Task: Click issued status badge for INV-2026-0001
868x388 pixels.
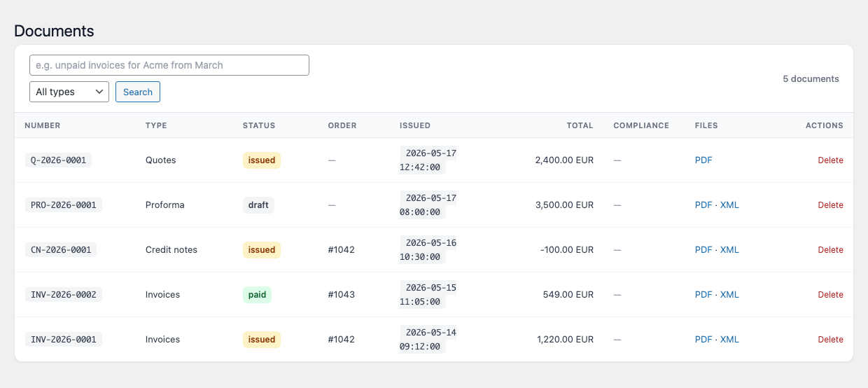Action: pos(262,340)
